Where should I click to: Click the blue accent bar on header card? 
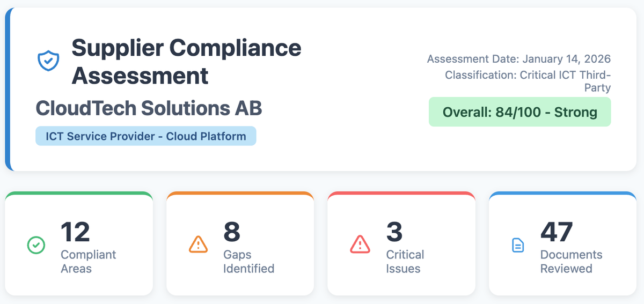tap(8, 90)
